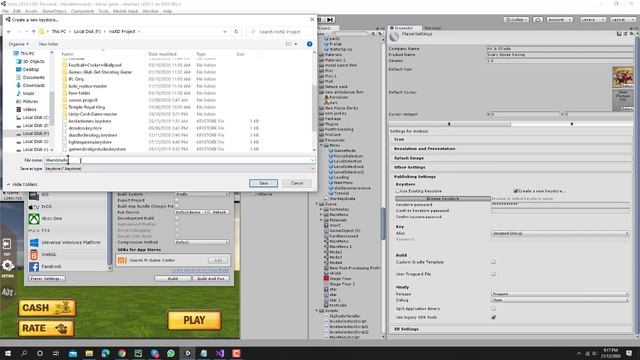Open the Minify Release dropdown
This screenshot has height=360, width=640.
pos(560,294)
